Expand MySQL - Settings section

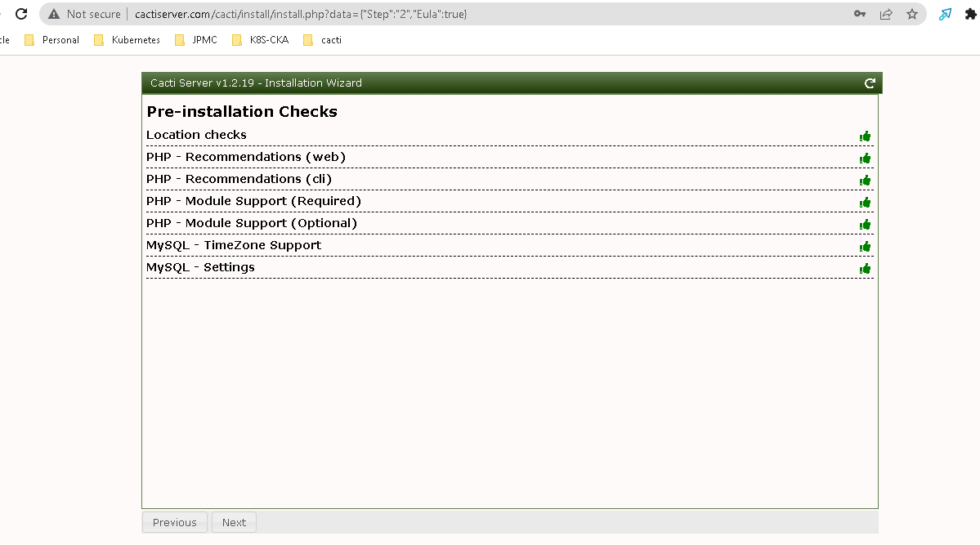tap(509, 267)
